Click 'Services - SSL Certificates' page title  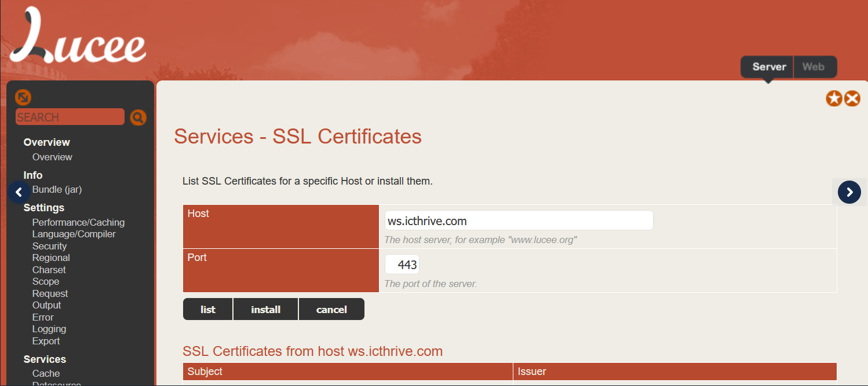tap(298, 137)
